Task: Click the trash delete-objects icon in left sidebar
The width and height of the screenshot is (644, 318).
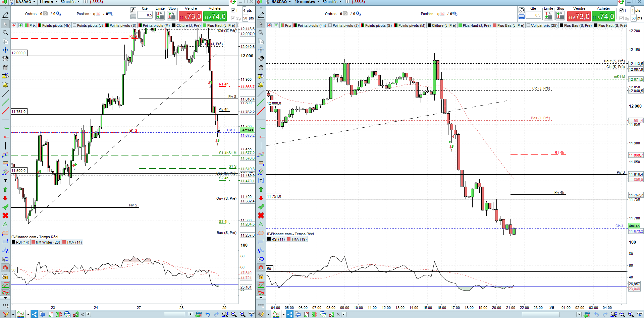Action: pyautogui.click(x=5, y=67)
